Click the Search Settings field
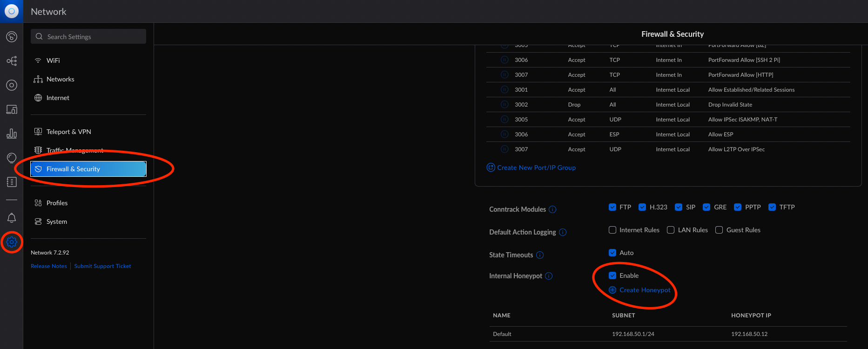The width and height of the screenshot is (868, 349). 88,37
